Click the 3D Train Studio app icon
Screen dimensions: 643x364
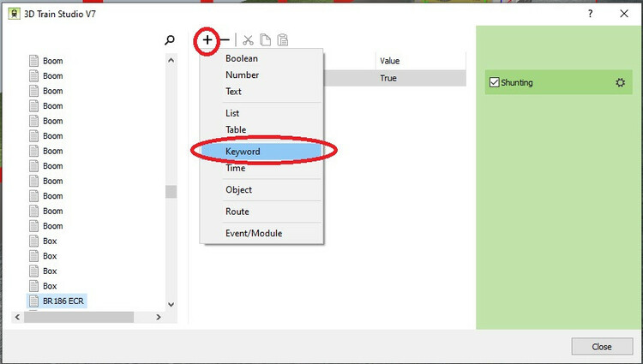click(x=14, y=14)
